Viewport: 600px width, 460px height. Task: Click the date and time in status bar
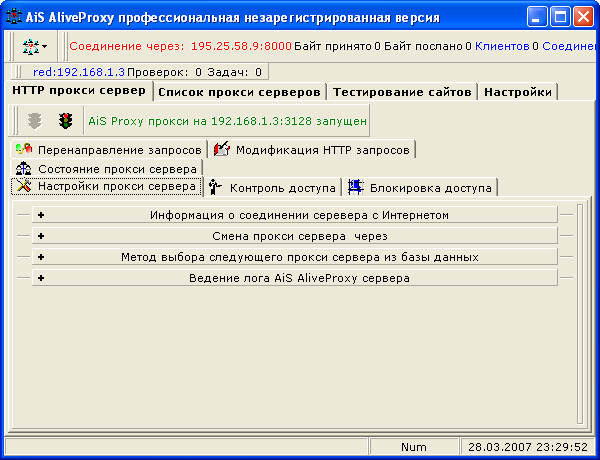click(528, 447)
